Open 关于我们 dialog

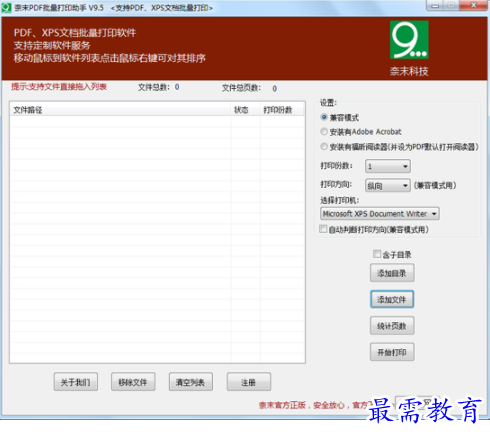[x=76, y=382]
